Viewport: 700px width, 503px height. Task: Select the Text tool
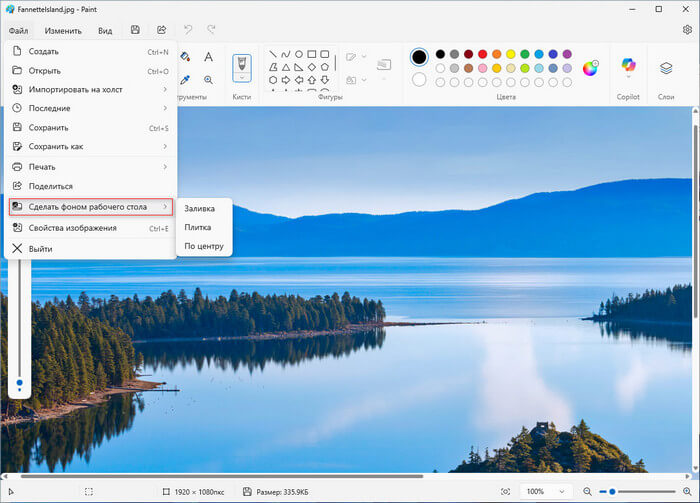(208, 57)
